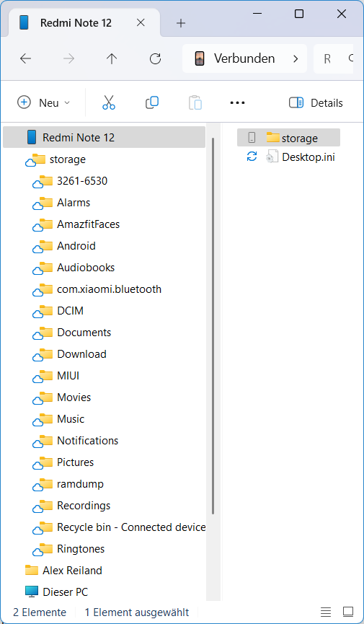Select the Redmi Note 12 tab

coord(84,23)
